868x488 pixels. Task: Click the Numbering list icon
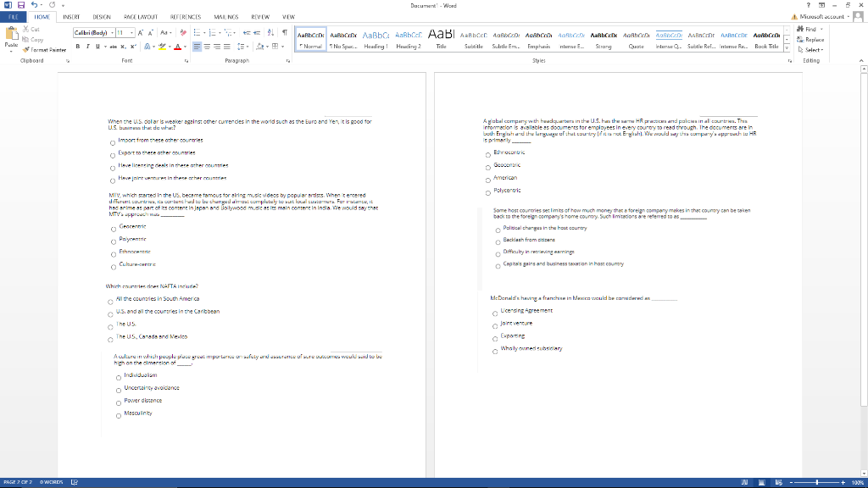pyautogui.click(x=213, y=33)
